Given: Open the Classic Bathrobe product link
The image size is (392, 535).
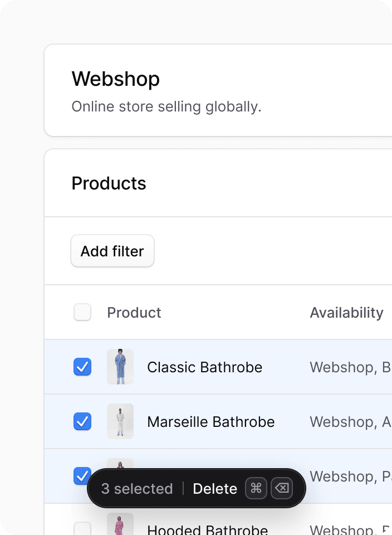Looking at the screenshot, I should pos(204,367).
